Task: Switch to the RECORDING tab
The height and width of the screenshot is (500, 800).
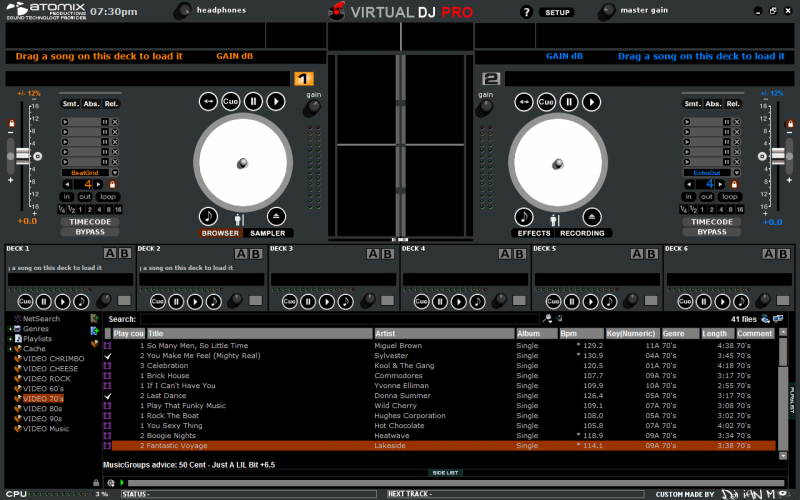Action: (x=582, y=233)
